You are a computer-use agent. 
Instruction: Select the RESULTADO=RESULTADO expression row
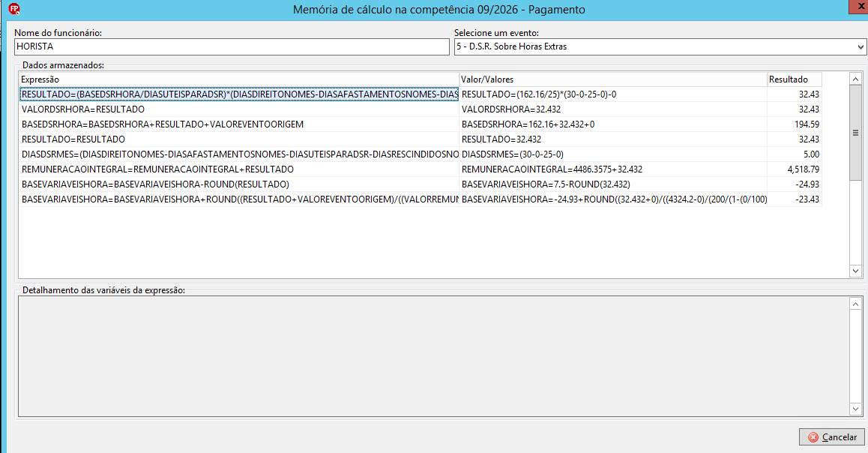coord(238,139)
